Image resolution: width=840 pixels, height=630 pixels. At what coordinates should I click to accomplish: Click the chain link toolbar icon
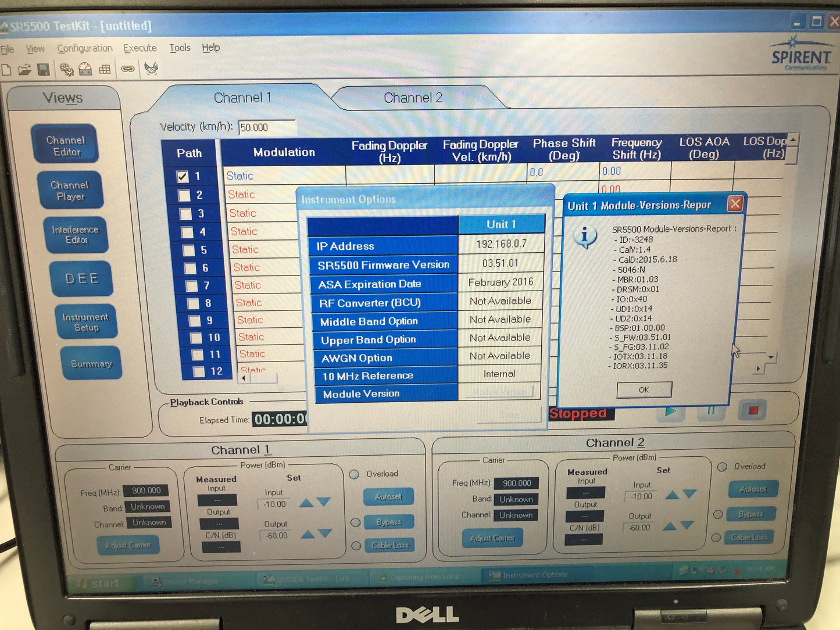tap(127, 69)
